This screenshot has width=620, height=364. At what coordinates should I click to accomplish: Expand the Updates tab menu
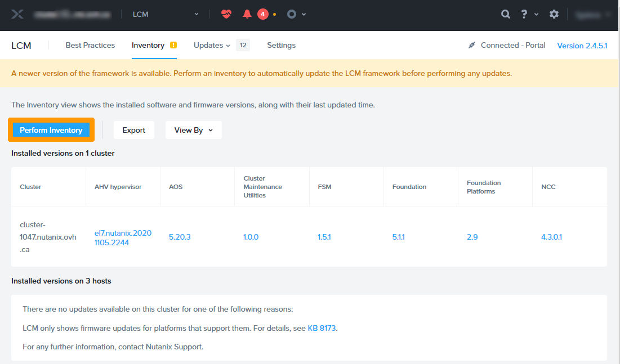pyautogui.click(x=212, y=45)
